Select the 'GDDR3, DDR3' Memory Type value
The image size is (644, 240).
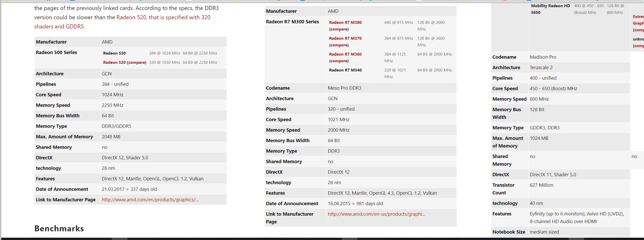[545, 128]
